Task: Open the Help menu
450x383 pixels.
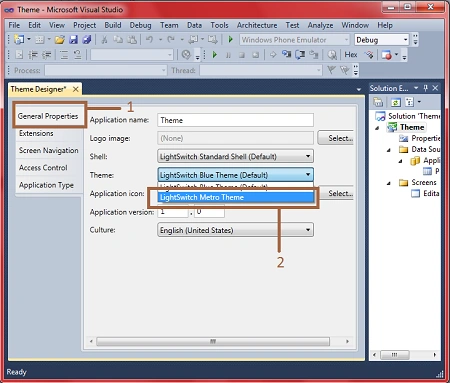Action: coord(385,25)
